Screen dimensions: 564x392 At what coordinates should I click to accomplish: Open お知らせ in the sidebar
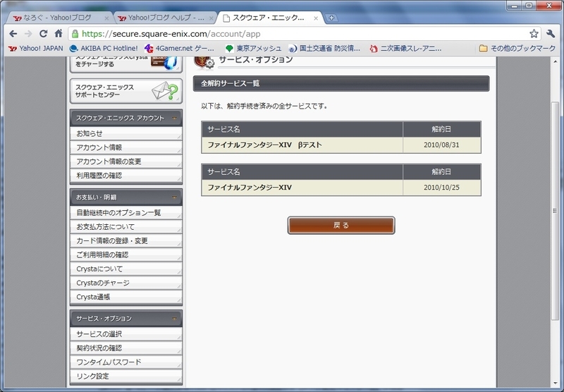[x=126, y=133]
